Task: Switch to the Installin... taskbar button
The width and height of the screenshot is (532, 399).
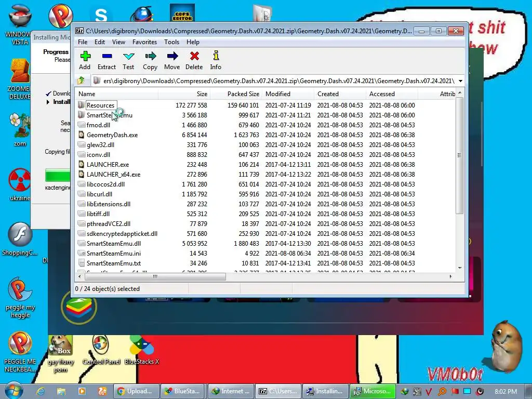Action: point(325,391)
